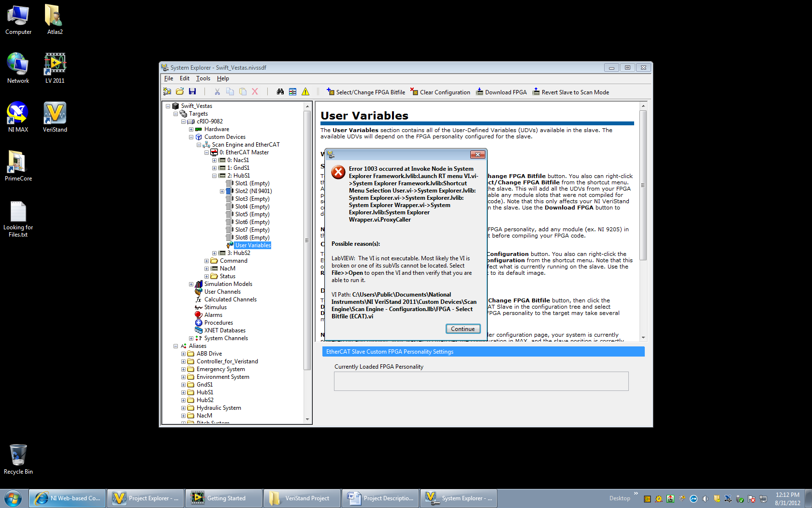The width and height of the screenshot is (812, 508).
Task: Click Continue in the error dialog
Action: tap(463, 329)
